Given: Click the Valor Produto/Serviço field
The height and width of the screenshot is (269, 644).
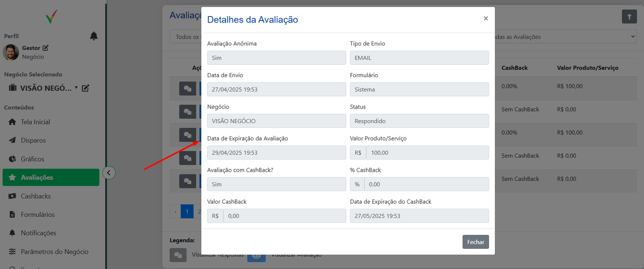Looking at the screenshot, I should tap(427, 153).
